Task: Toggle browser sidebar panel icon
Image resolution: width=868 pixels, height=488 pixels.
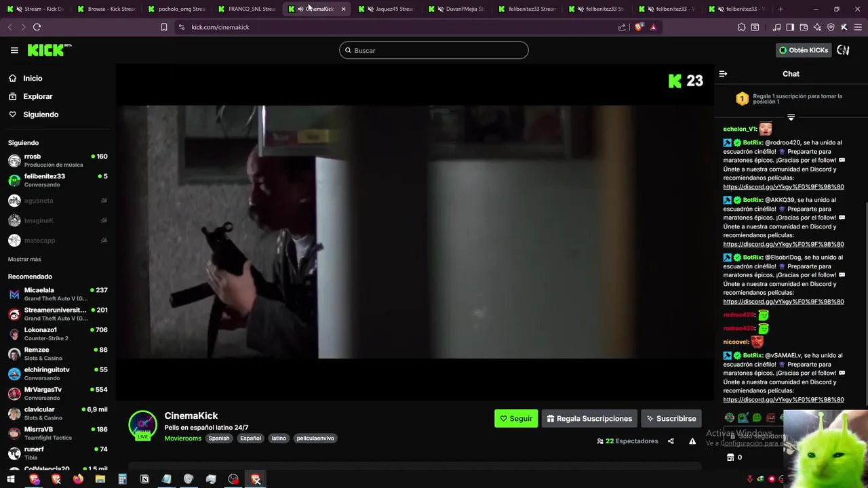Action: pos(790,27)
